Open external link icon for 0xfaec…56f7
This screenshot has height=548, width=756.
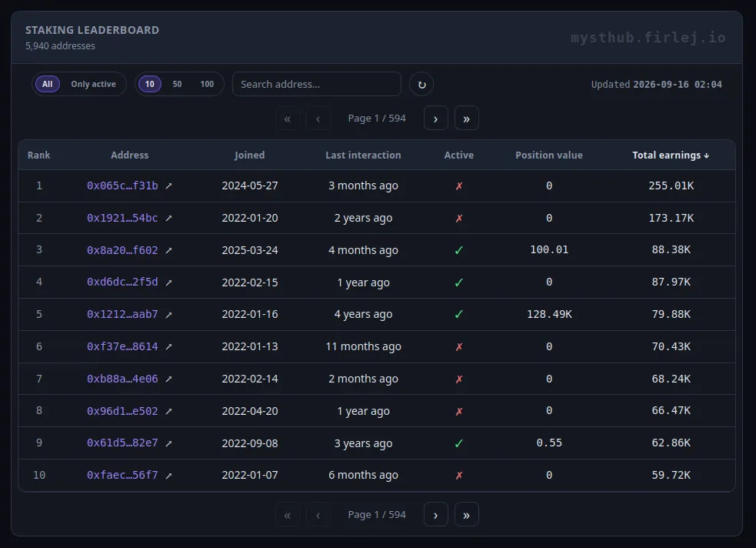point(168,476)
